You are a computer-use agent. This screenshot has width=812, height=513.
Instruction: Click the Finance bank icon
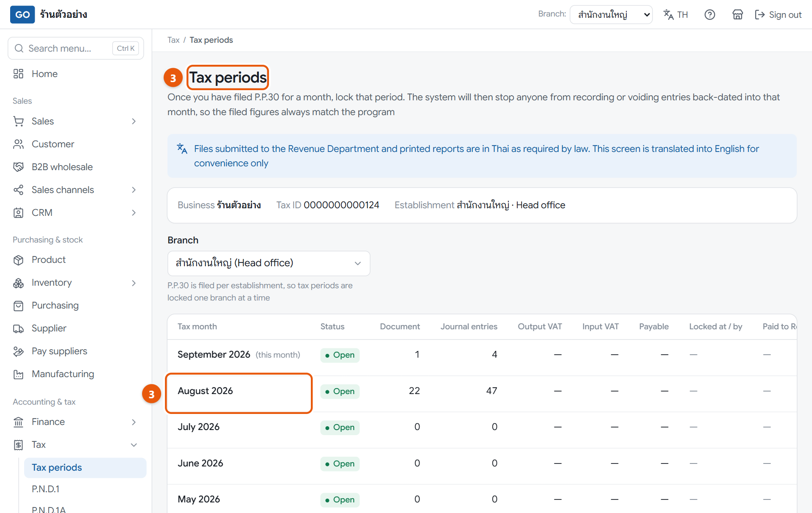18,422
